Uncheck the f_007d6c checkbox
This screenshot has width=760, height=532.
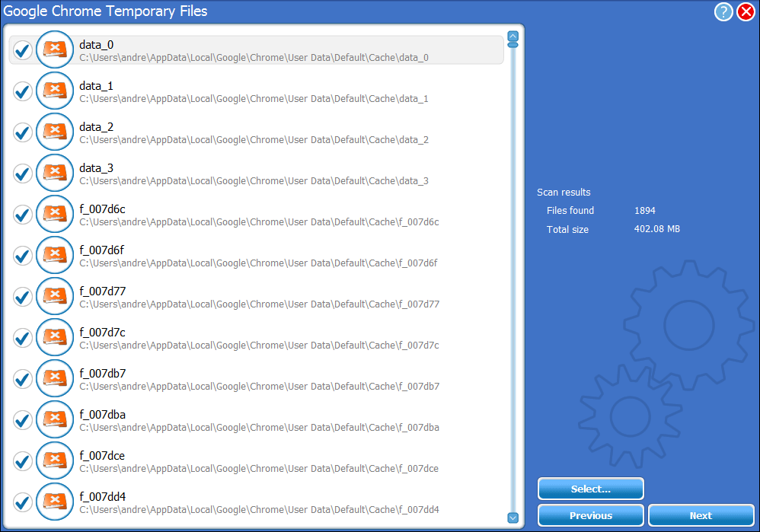pos(22,214)
